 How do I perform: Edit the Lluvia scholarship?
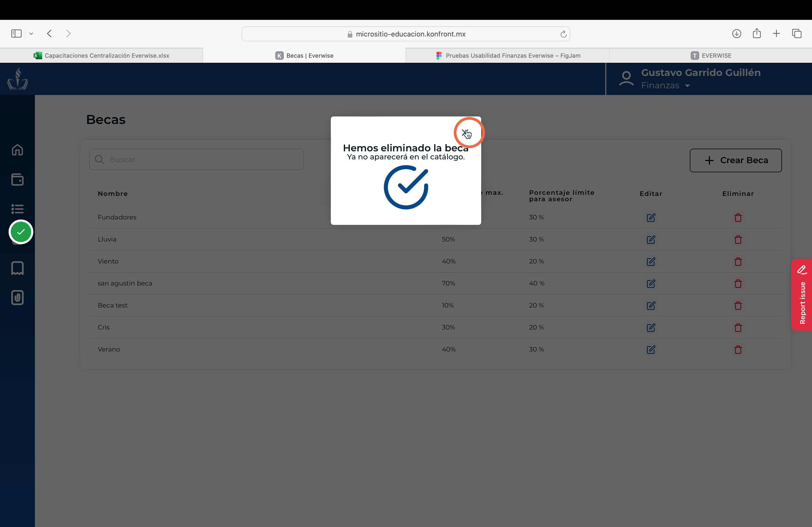(651, 239)
